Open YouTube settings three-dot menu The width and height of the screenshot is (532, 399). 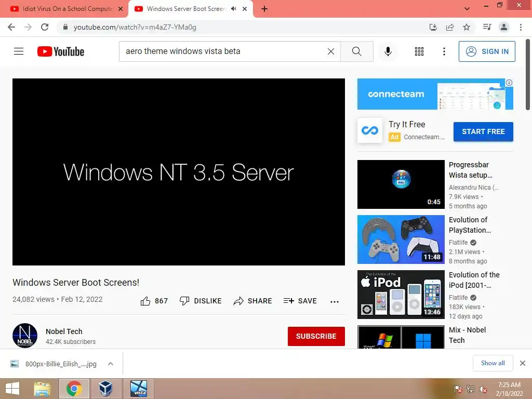(444, 51)
